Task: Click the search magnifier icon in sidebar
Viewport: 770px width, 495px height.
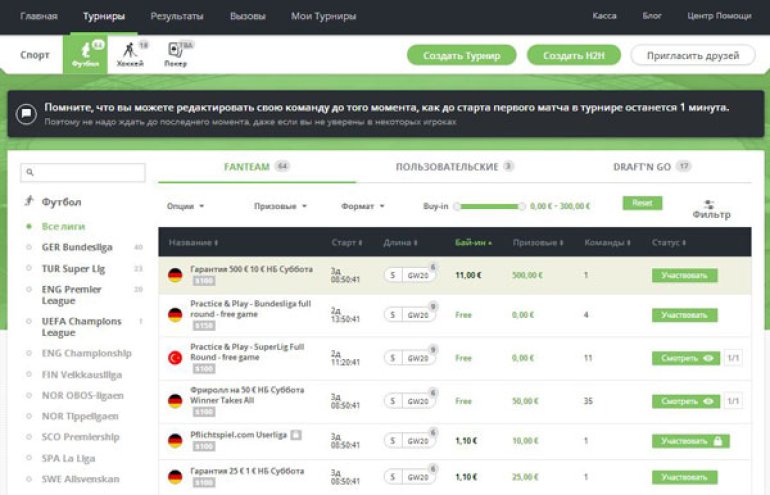Action: click(x=31, y=174)
